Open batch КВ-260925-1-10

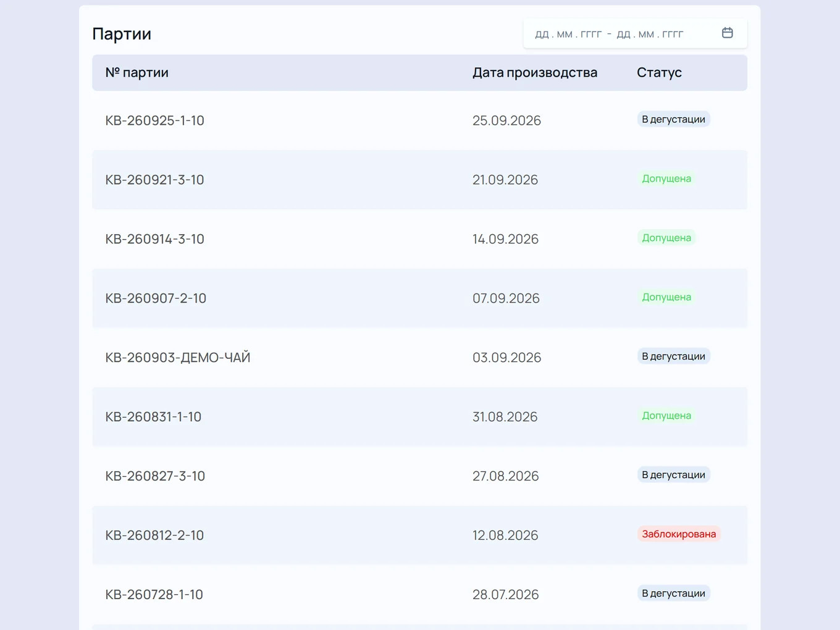[x=154, y=120]
